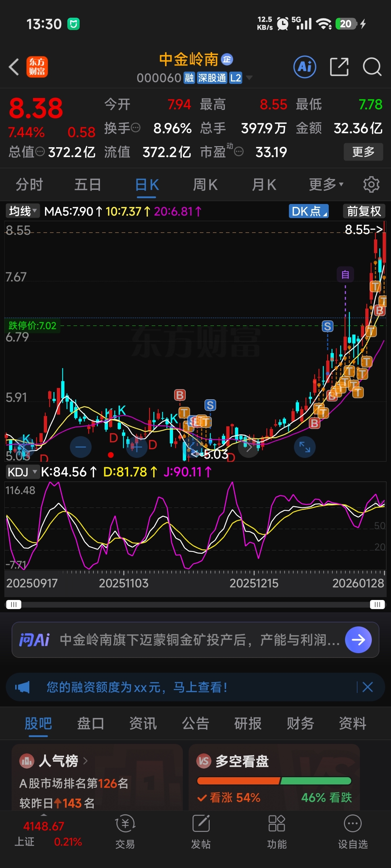391x868 pixels.
Task: Open the Ai assistant circle icon
Action: (304, 67)
